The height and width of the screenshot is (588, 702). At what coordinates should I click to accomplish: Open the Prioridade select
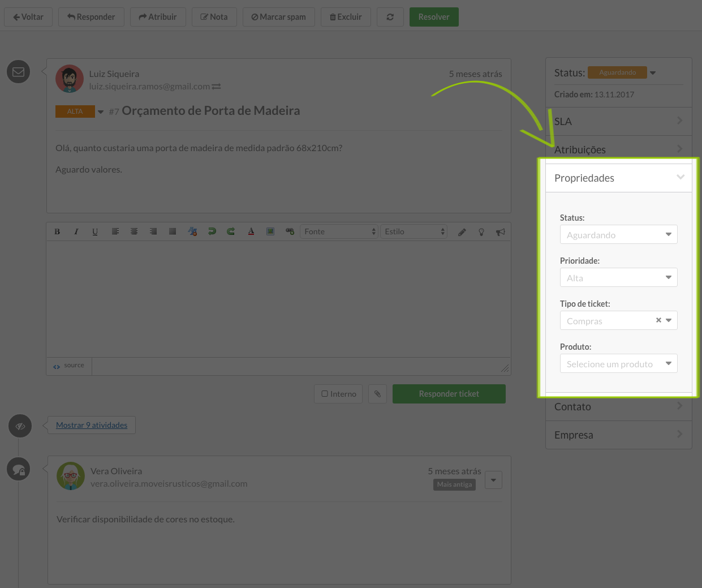[619, 278]
